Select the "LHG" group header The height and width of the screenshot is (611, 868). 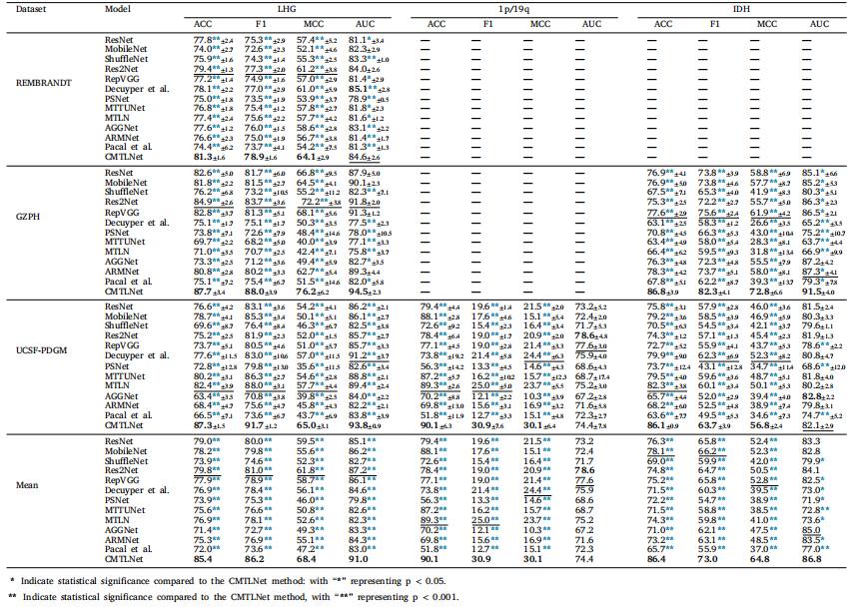pyautogui.click(x=287, y=9)
